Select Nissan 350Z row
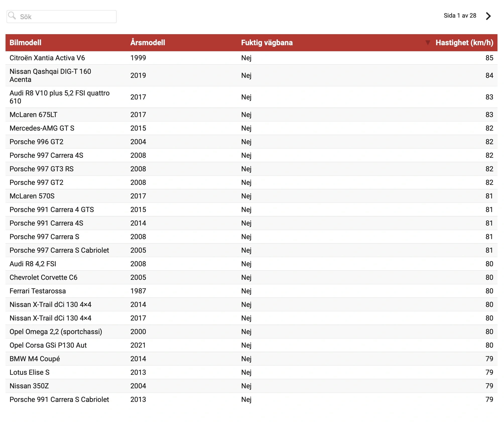The height and width of the screenshot is (424, 504). (x=251, y=386)
